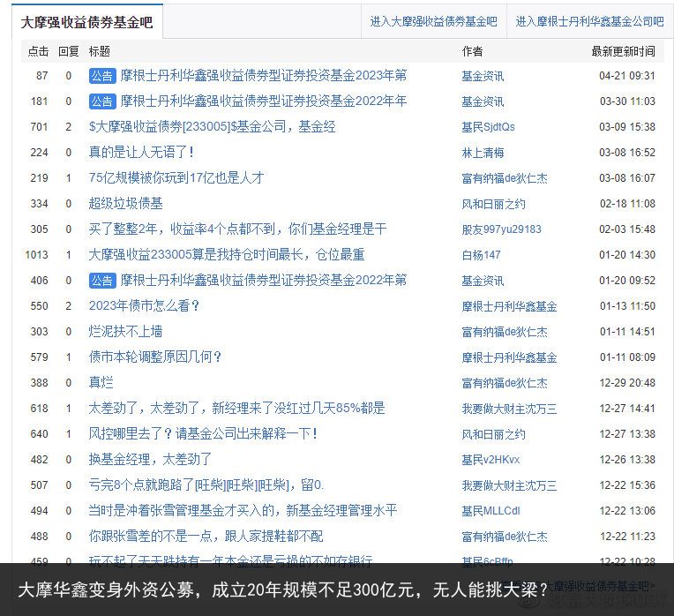Open post 摩根士丹利华鑫强收益债券型证券投资基金2022年第

[x=264, y=281]
